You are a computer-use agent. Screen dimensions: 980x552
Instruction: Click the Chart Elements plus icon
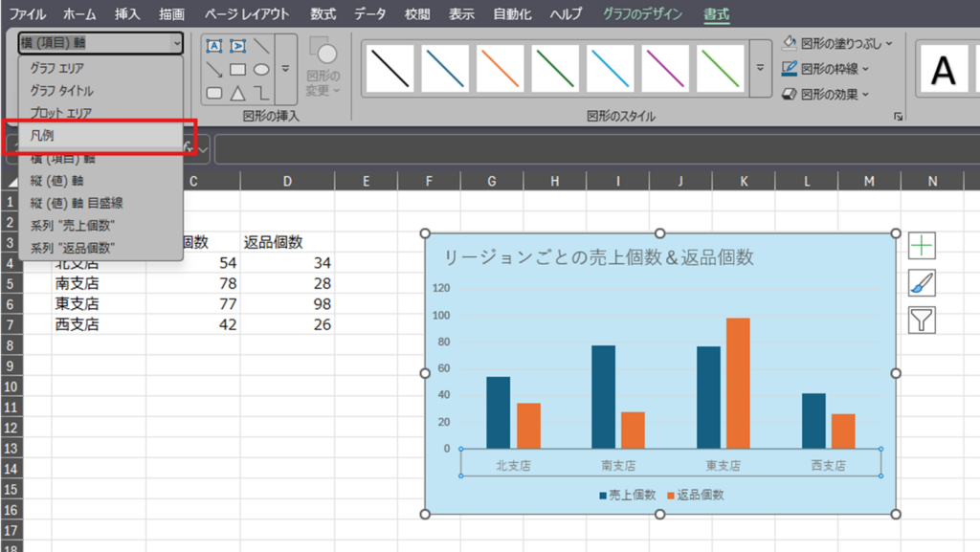[x=922, y=246]
